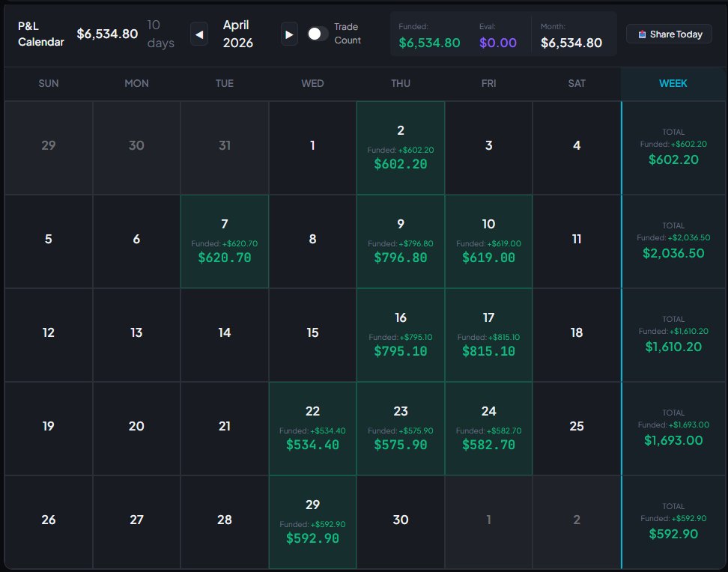Screen dimensions: 728x572
Task: Select April 17 cell showing $815.10
Action: (488, 335)
